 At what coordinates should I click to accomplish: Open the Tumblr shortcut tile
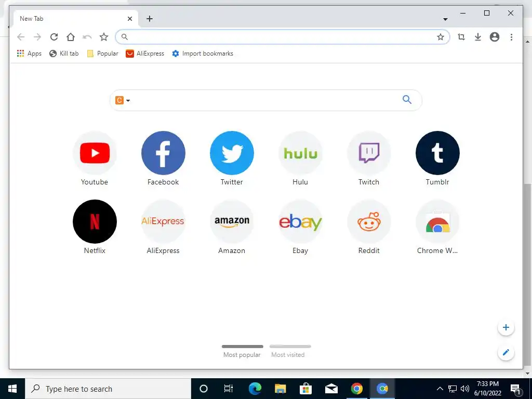[437, 158]
